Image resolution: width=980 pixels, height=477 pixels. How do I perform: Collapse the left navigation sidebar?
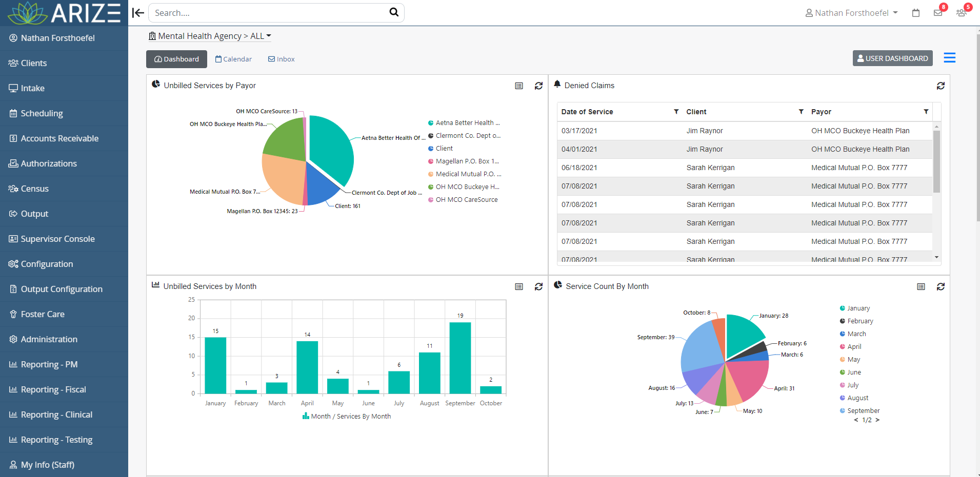tap(137, 13)
